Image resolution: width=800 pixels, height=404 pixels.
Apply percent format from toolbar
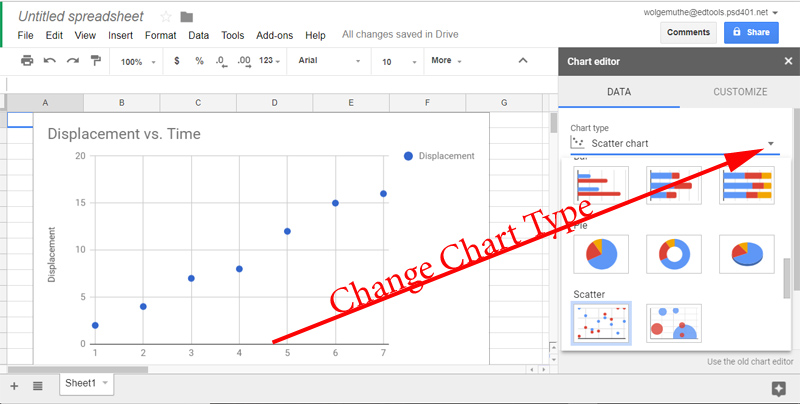tap(199, 61)
